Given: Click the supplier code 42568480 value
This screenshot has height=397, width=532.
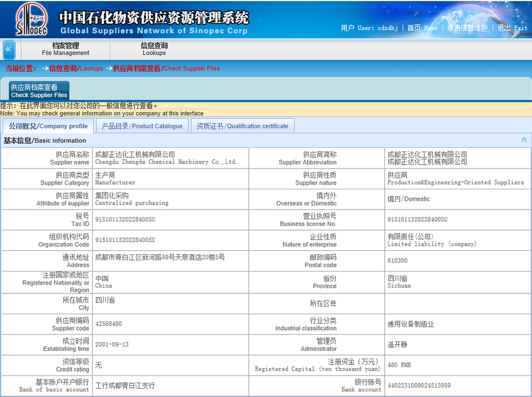Looking at the screenshot, I should point(109,324).
